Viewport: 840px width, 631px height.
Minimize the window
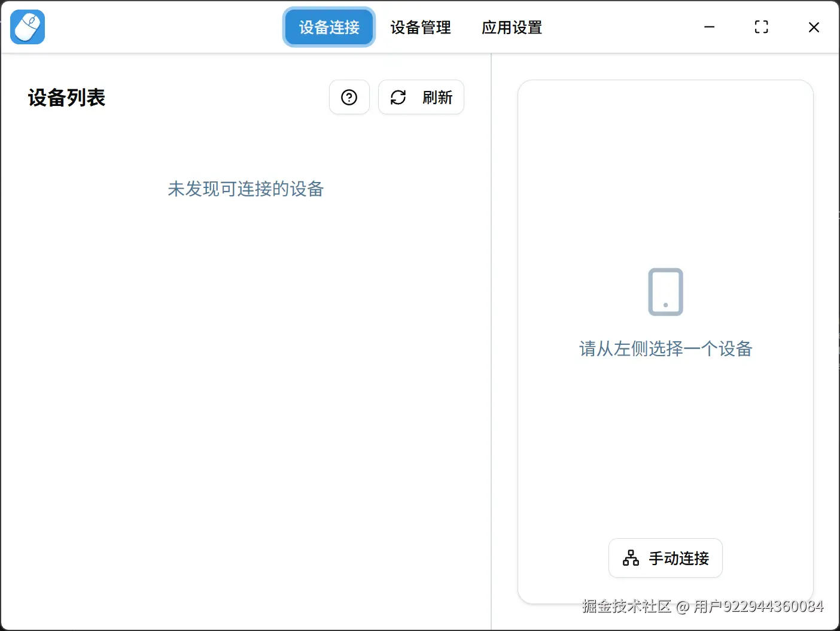point(710,27)
